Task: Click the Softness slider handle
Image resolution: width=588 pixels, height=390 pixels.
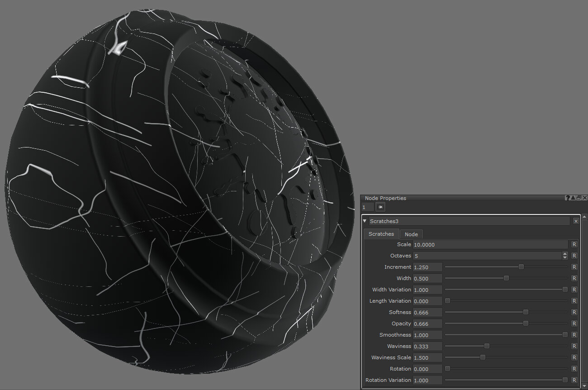Action: 526,312
